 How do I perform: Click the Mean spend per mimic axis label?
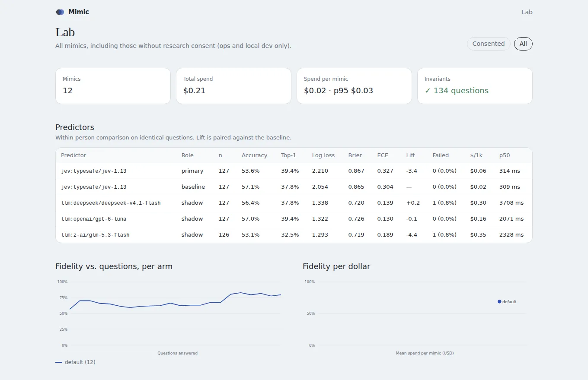(425, 353)
